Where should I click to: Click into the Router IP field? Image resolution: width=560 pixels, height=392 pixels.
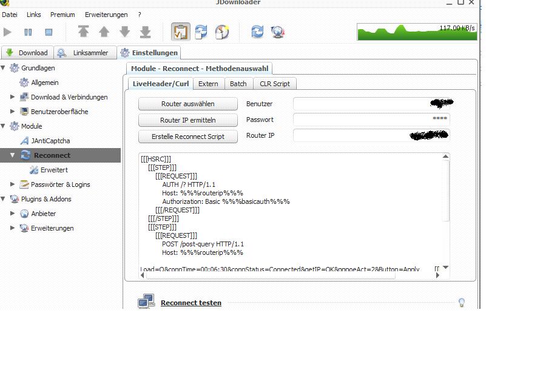click(x=371, y=135)
